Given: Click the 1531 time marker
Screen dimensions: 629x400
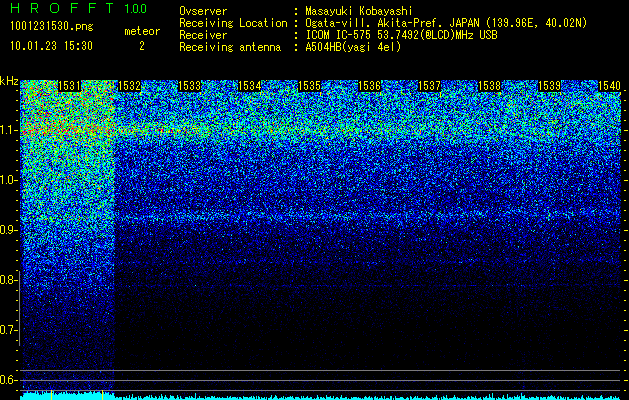Looking at the screenshot, I should point(69,86).
